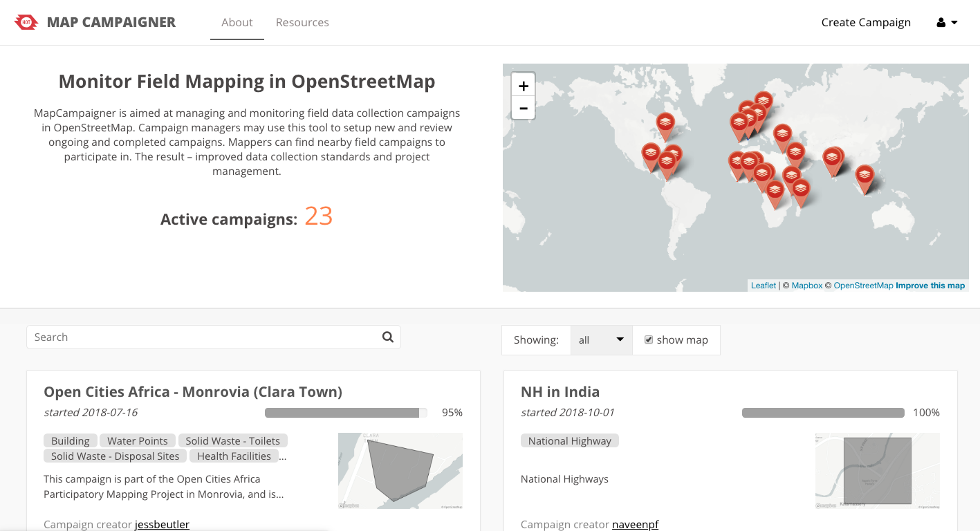
Task: Open the Monrovia Clara Town map thumbnail
Action: (x=400, y=470)
